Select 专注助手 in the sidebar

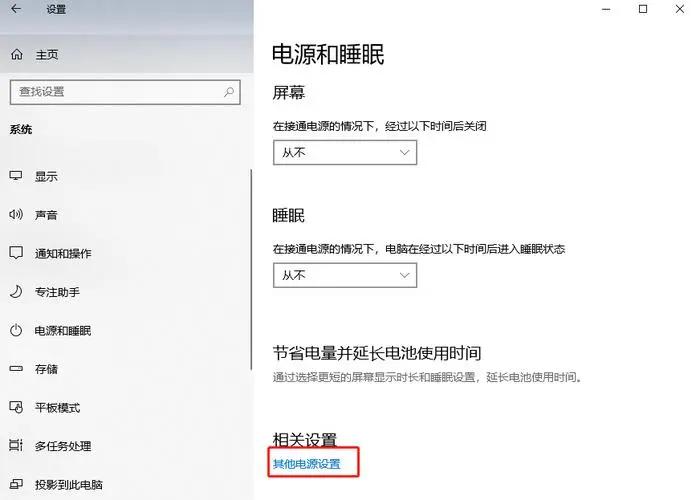tap(57, 292)
